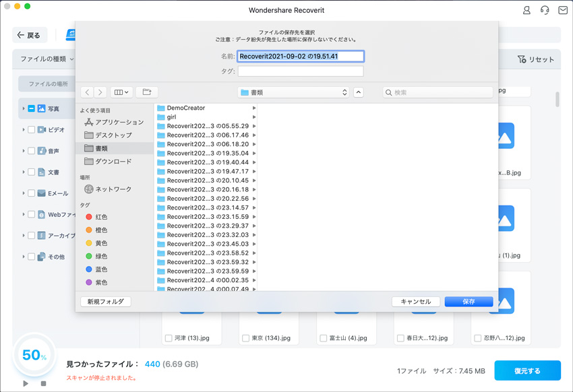Screen dimensions: 573x392
Task: Click the 新規フォルダ button
Action: [106, 302]
